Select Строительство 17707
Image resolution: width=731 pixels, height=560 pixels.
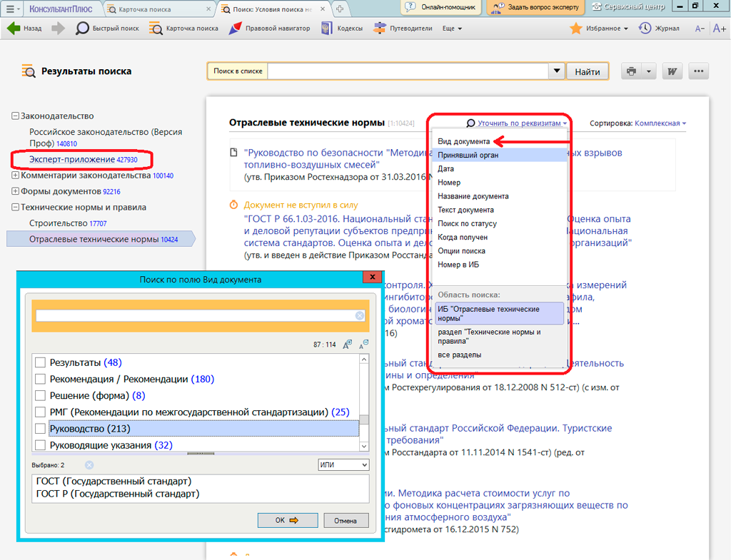pos(68,223)
